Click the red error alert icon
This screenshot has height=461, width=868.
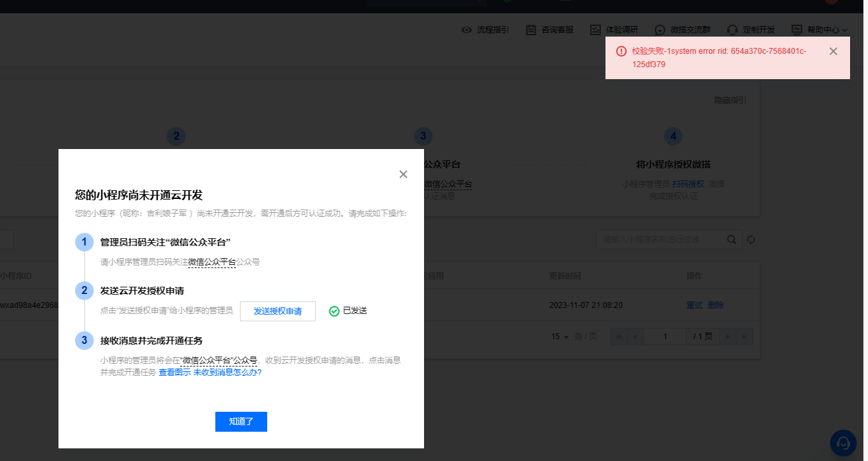point(621,51)
